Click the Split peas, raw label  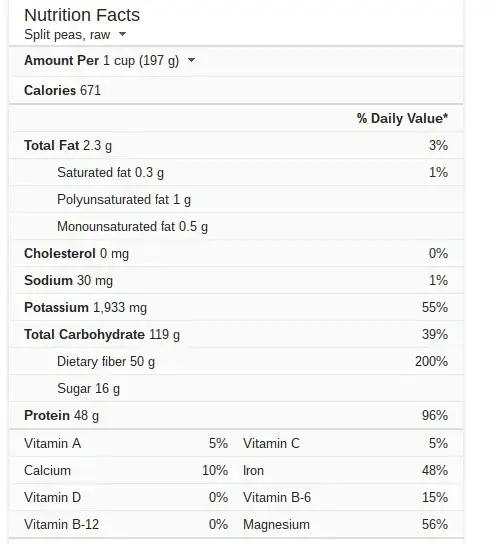click(x=67, y=35)
